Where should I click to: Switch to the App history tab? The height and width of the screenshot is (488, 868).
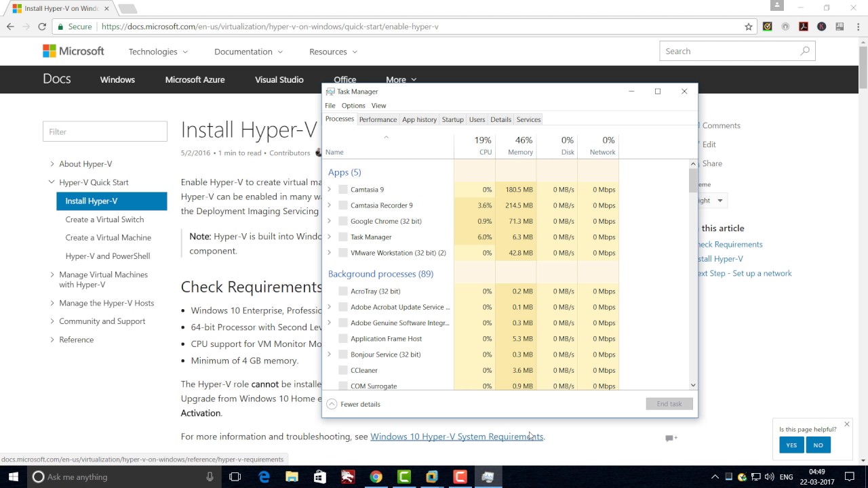tap(419, 119)
